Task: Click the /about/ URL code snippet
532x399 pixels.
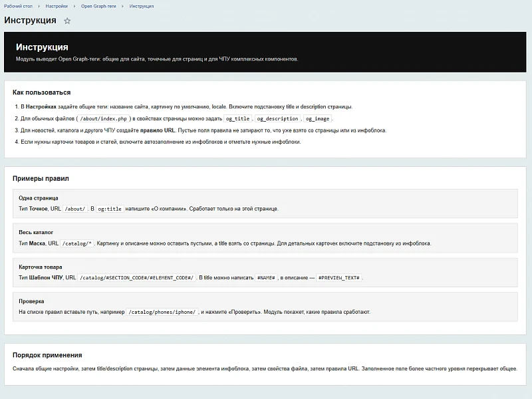Action: tap(75, 209)
